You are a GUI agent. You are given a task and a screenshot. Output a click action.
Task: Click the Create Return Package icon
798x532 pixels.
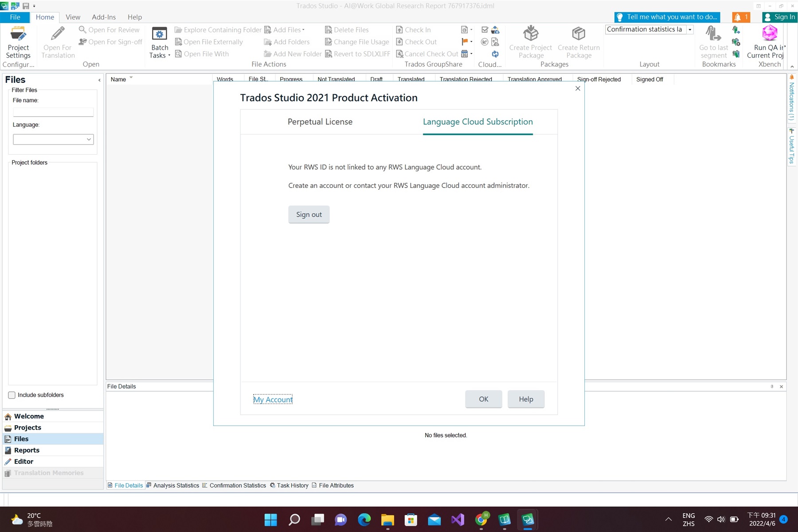coord(579,35)
